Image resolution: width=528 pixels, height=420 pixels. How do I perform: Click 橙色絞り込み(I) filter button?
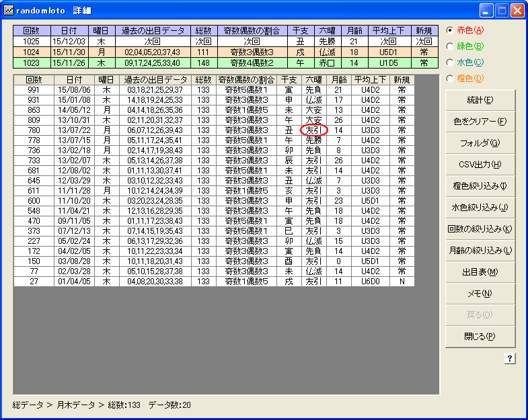[480, 186]
